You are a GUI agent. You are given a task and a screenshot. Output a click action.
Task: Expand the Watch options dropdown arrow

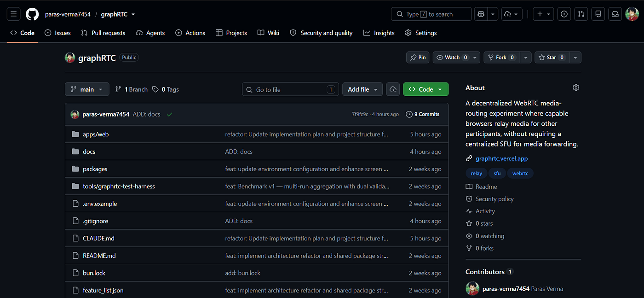point(475,58)
